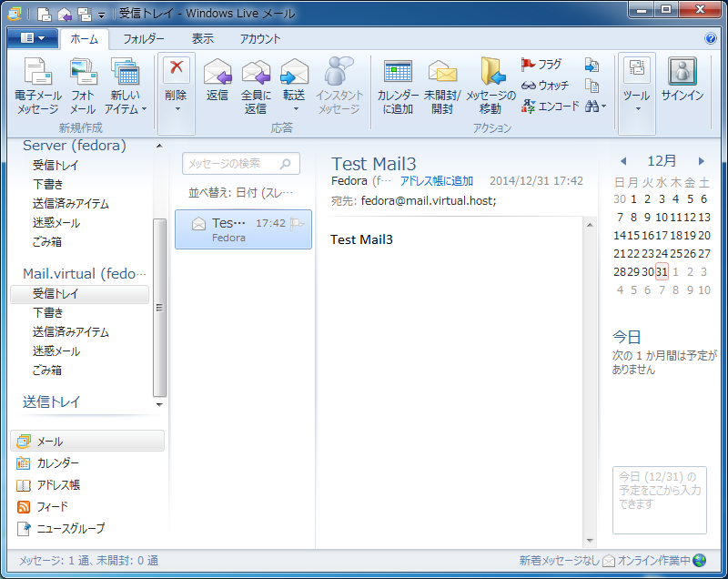
Task: Select ごみ箱 under Mail.virtual account
Action: pos(47,371)
